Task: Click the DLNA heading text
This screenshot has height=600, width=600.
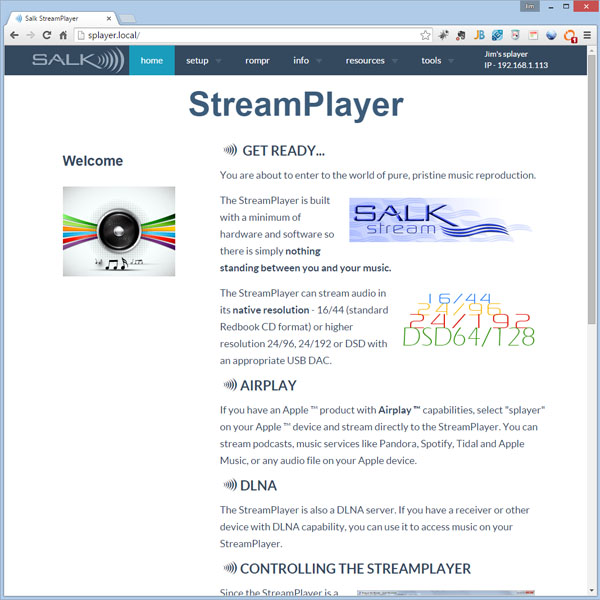Action: (258, 485)
